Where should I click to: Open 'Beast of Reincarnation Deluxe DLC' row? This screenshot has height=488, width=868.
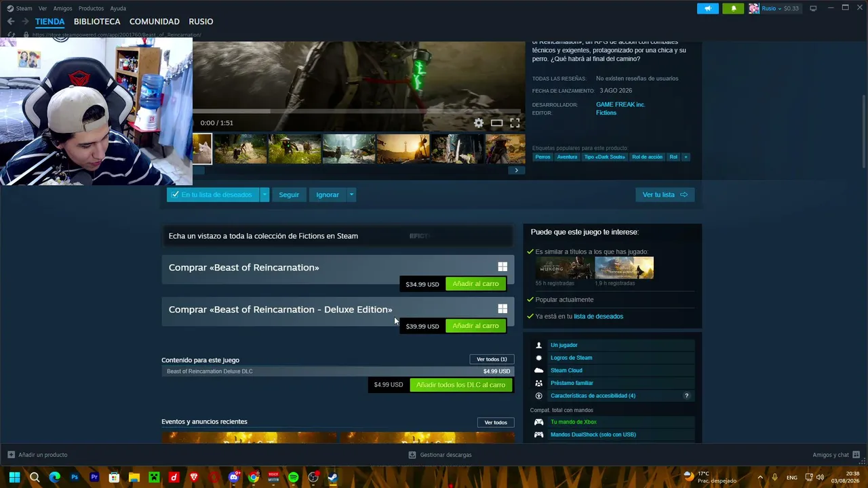coord(338,371)
